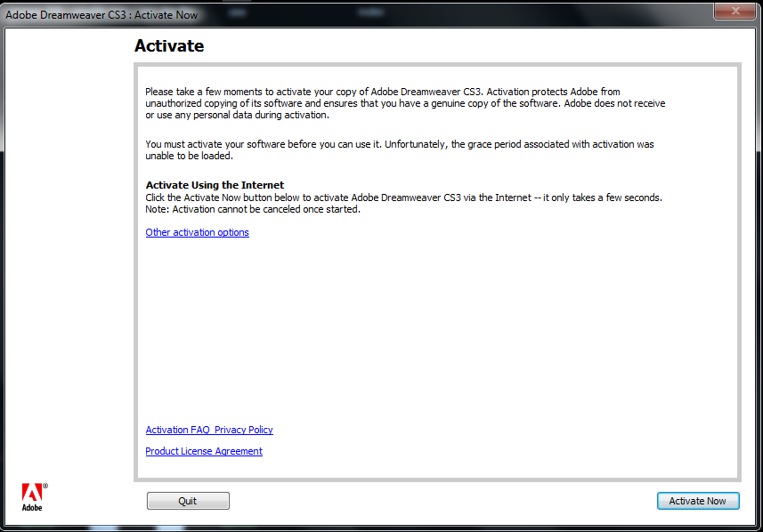Screen dimensions: 763x532
Task: Click the bold Activate heading
Action: 169,45
